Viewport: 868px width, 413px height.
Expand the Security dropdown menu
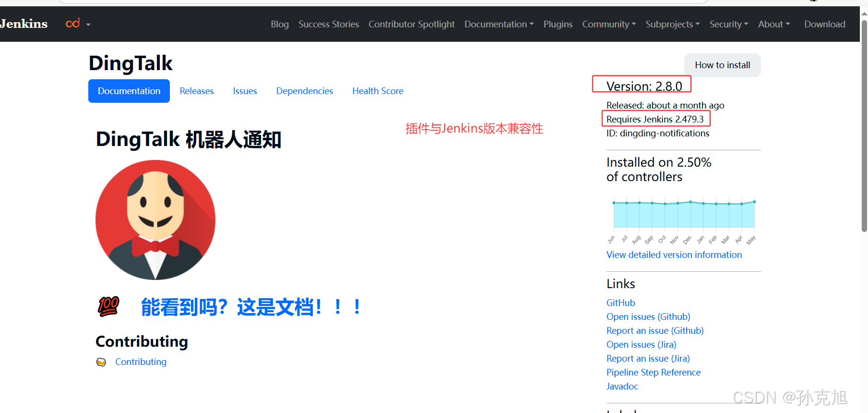tap(729, 24)
